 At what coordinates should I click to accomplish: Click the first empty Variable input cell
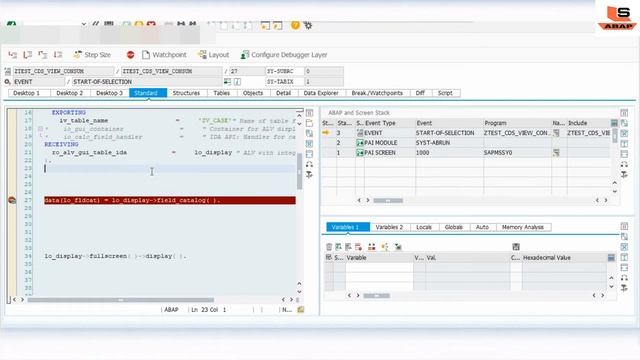pos(379,267)
